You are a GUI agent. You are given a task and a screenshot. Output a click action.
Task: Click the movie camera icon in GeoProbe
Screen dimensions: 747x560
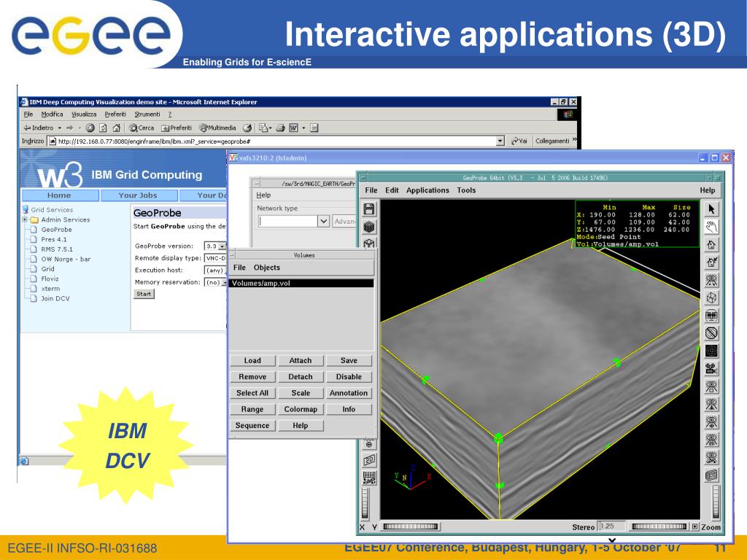pos(711,368)
